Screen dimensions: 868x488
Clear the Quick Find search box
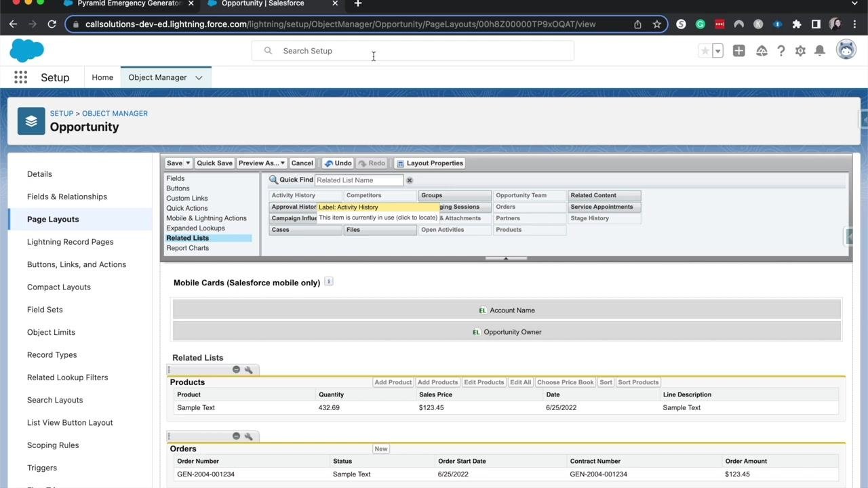pos(410,180)
